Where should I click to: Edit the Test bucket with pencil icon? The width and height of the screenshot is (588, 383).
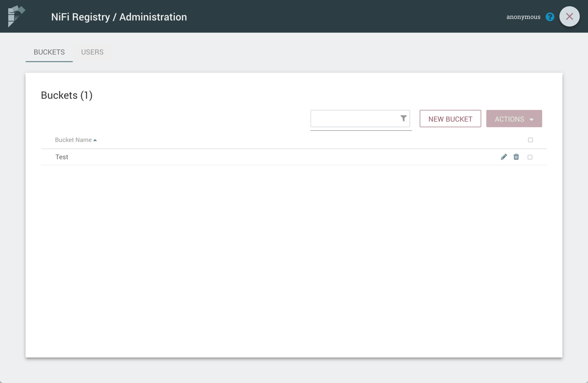point(504,157)
